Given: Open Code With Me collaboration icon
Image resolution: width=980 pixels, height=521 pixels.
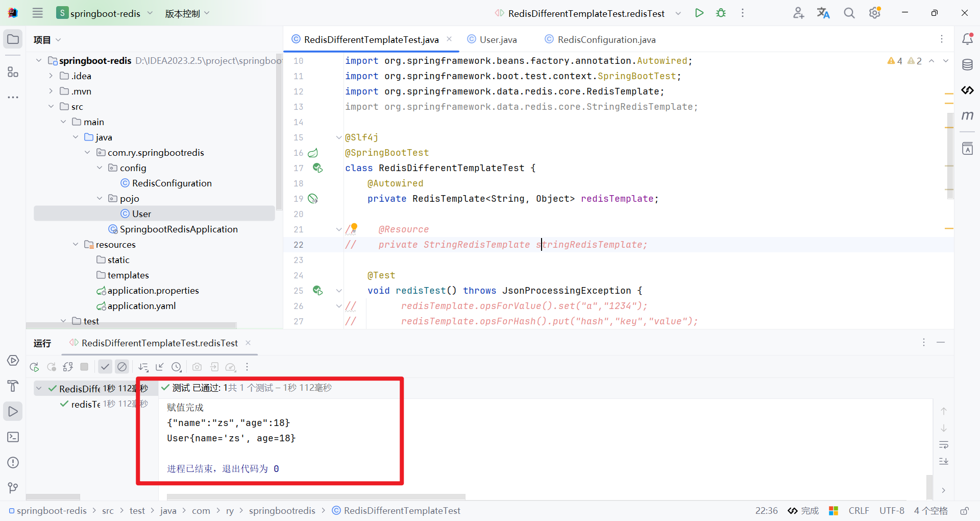Looking at the screenshot, I should pos(798,13).
